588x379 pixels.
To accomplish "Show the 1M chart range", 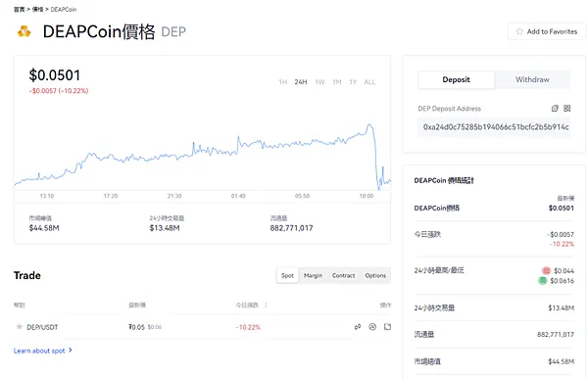I will (337, 81).
